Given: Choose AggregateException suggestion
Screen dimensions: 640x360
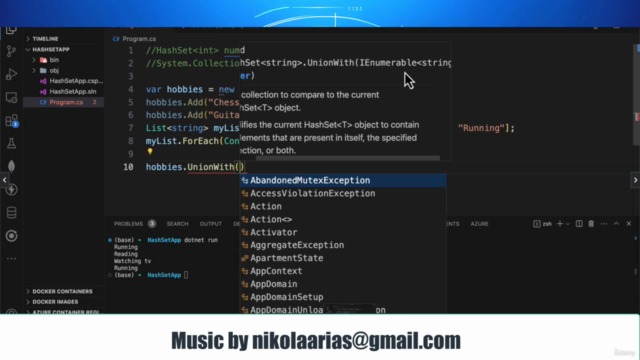Looking at the screenshot, I should 343,245.
